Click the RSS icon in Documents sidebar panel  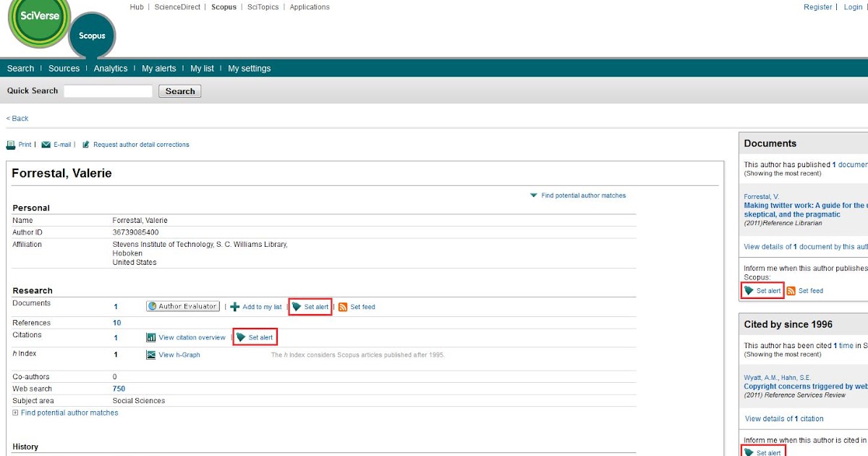pyautogui.click(x=791, y=291)
